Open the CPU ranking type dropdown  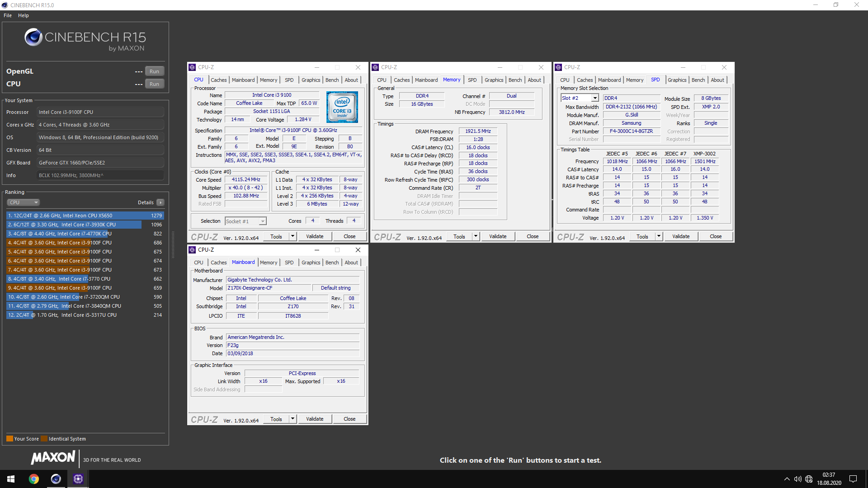click(24, 202)
